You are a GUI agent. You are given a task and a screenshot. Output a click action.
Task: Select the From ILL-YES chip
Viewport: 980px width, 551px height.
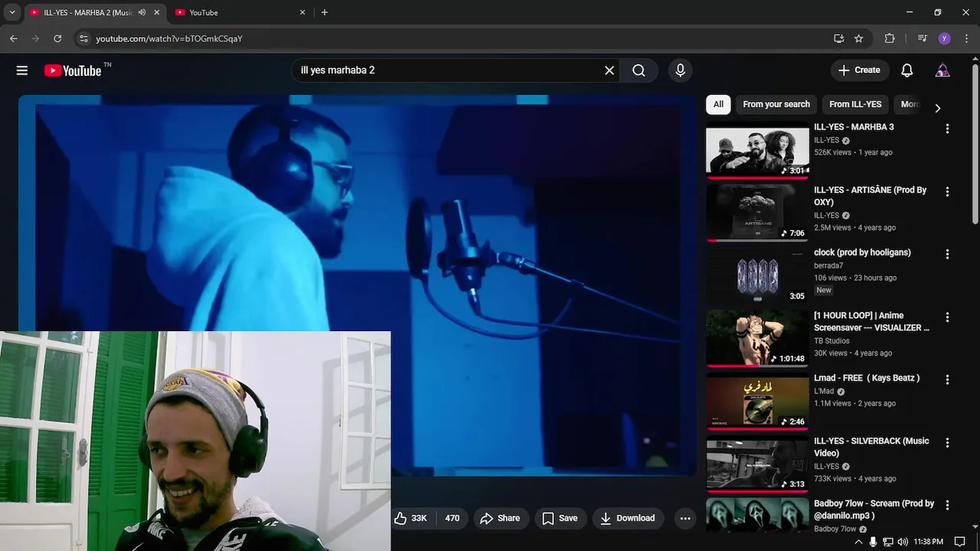pos(855,105)
